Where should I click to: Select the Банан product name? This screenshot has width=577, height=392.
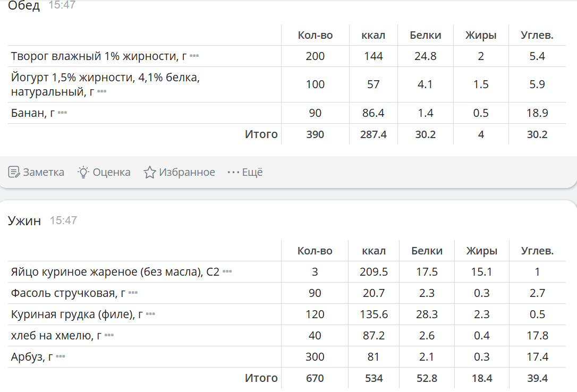point(33,113)
